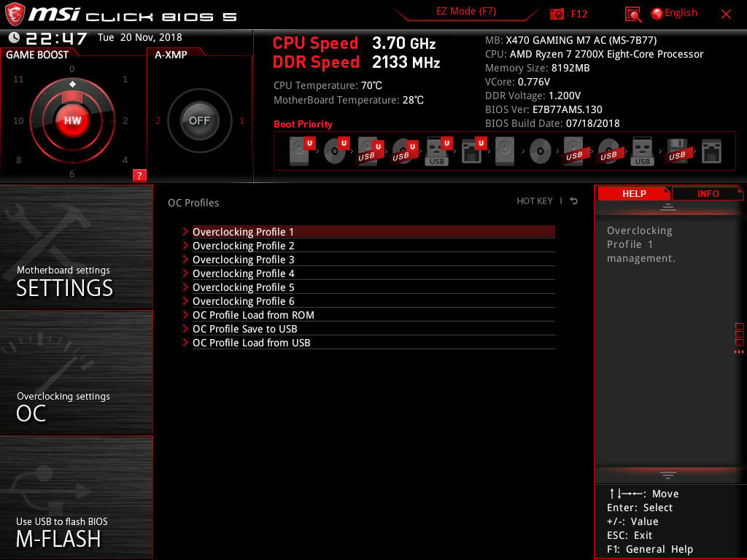747x560 pixels.
Task: Open the M-FLASH BIOS flashing section
Action: tap(76, 497)
